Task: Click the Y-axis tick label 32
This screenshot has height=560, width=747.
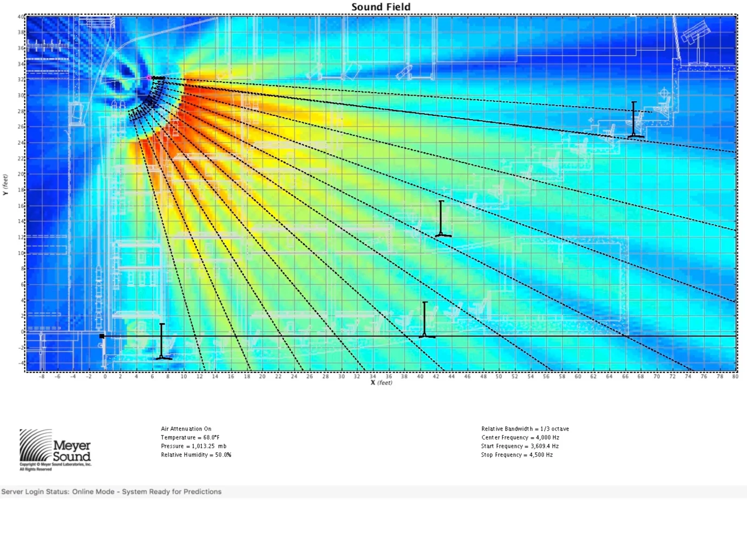Action: coord(21,80)
